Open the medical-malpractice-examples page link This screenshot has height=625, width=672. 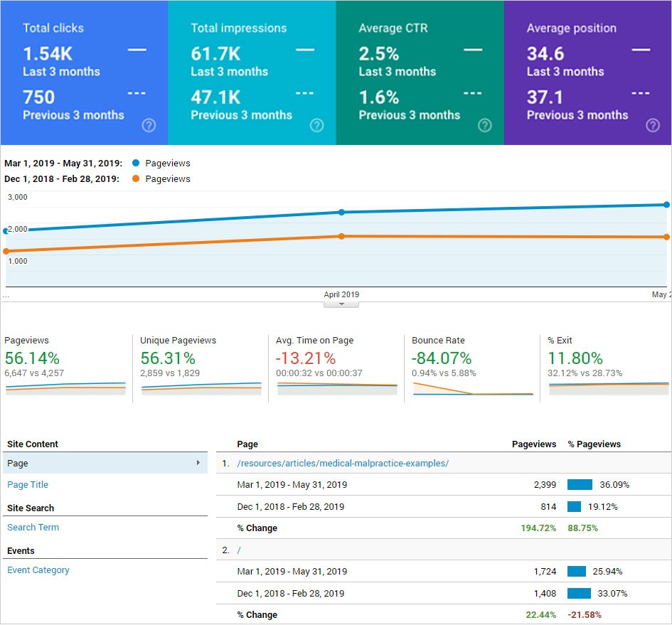(x=343, y=464)
